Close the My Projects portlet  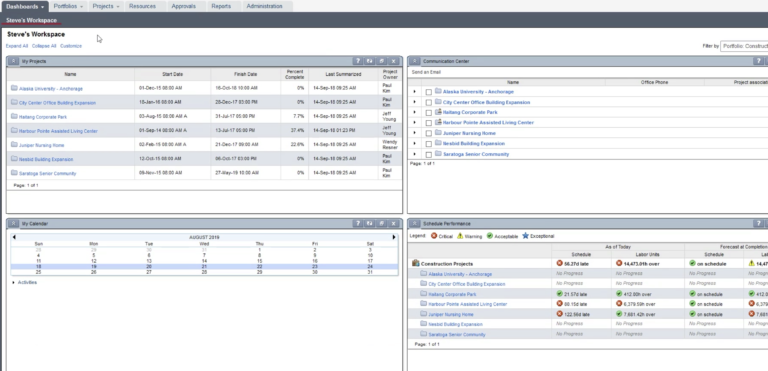[x=394, y=61]
